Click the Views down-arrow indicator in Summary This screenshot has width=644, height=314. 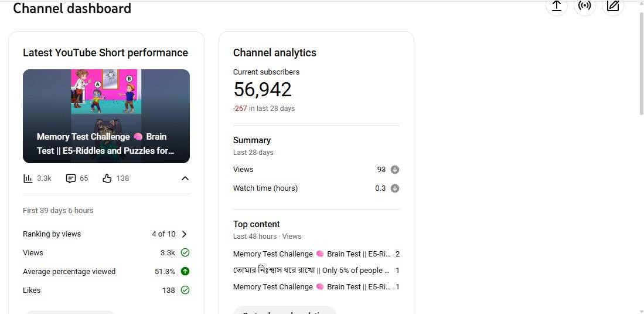pos(395,170)
